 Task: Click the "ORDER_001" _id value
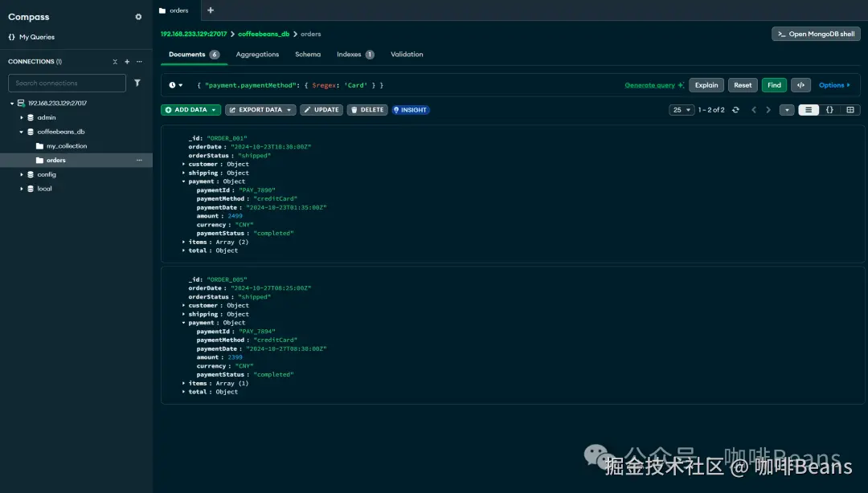click(x=227, y=138)
